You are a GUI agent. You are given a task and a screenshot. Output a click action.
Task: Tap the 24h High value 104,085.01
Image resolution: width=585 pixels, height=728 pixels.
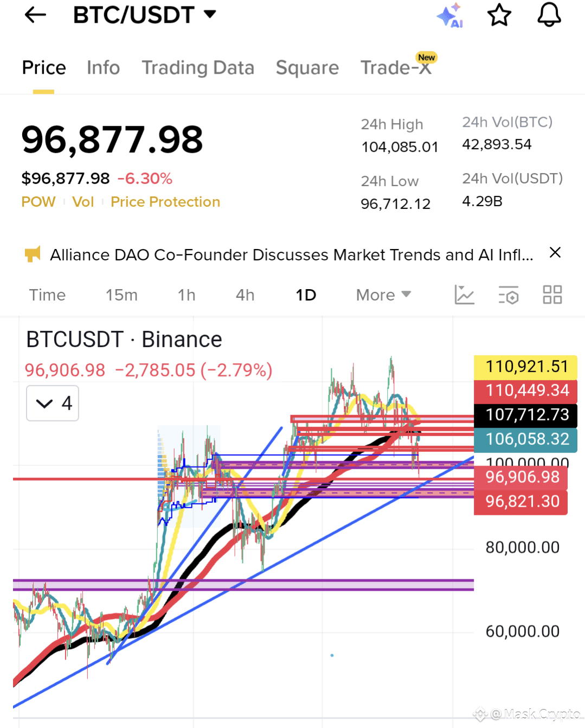(x=400, y=147)
